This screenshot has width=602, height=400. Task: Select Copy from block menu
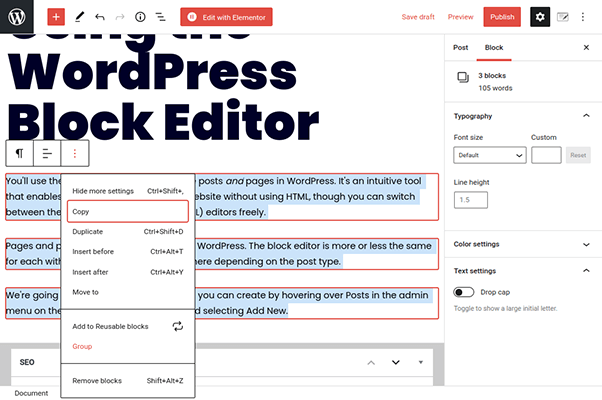tap(128, 212)
